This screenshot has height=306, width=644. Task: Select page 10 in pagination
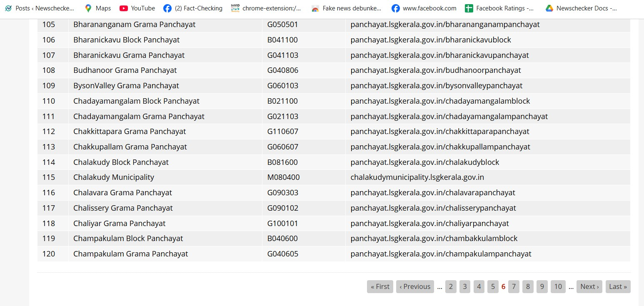tap(558, 286)
